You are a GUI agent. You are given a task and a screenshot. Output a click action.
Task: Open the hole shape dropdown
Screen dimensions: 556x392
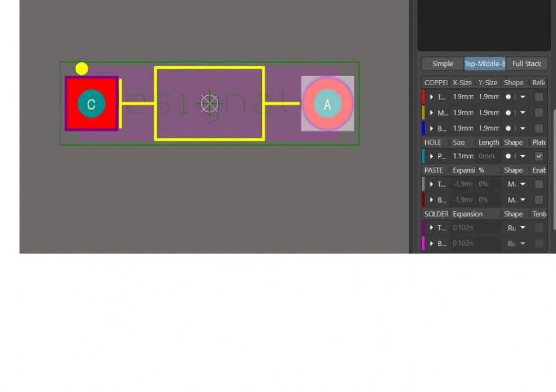(522, 156)
